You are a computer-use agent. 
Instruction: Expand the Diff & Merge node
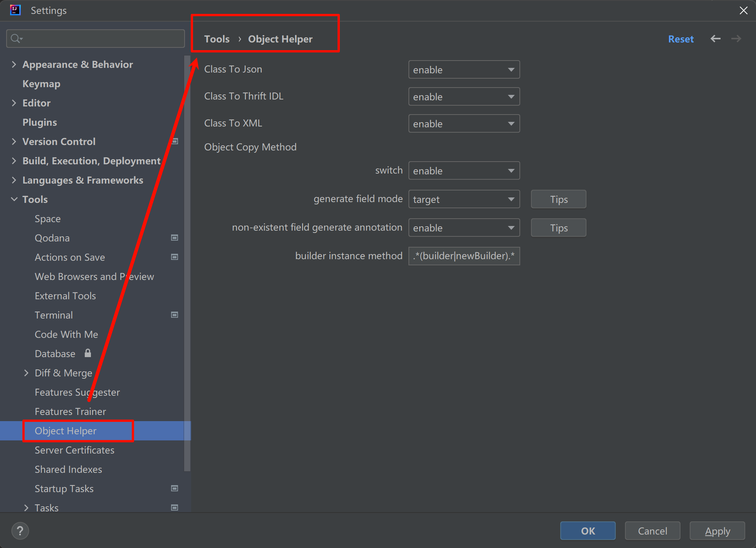pyautogui.click(x=26, y=373)
